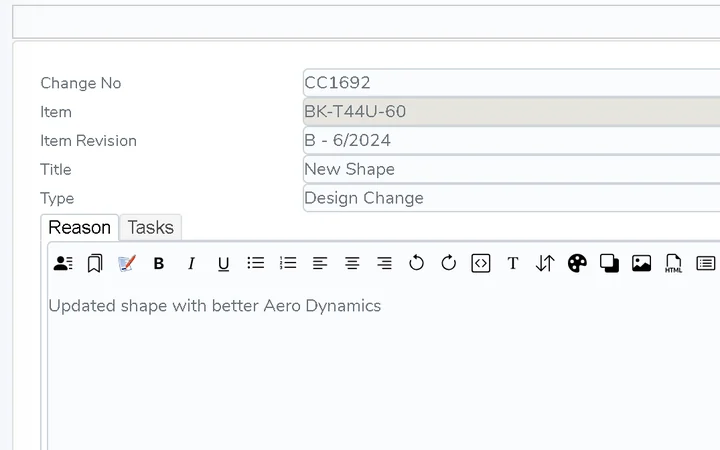720x450 pixels.
Task: Click the font T icon
Action: point(513,264)
